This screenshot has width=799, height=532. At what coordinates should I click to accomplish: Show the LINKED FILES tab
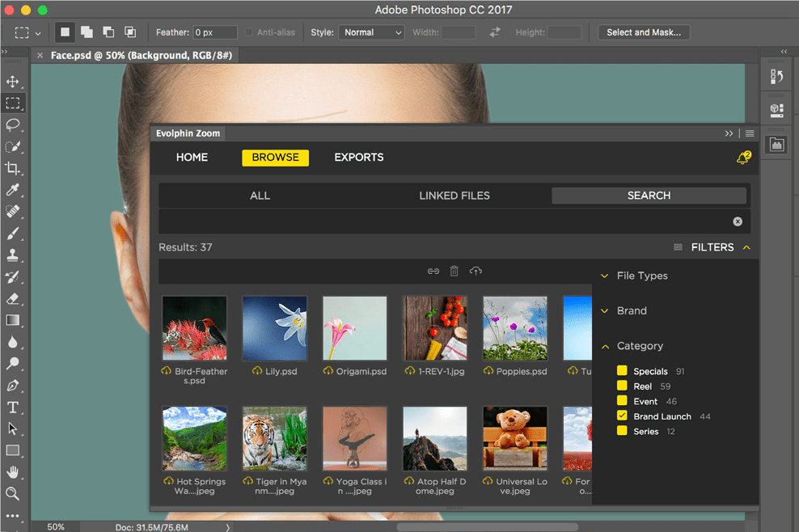tap(454, 196)
